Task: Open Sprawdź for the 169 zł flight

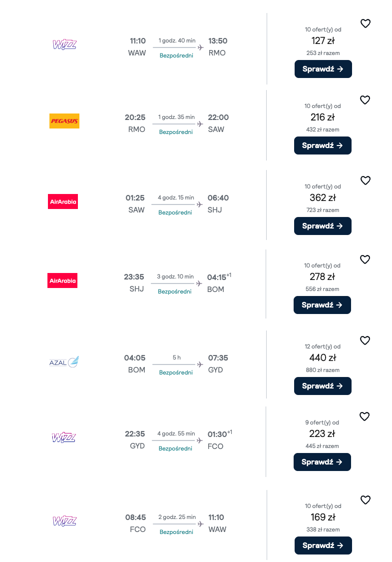Action: point(323,545)
